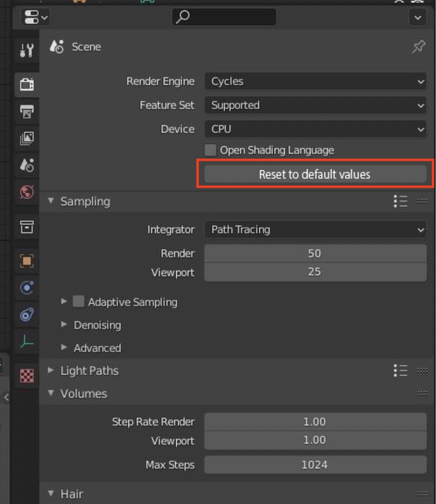Click the Max Steps field showing 1024
The height and width of the screenshot is (504, 436).
click(316, 465)
